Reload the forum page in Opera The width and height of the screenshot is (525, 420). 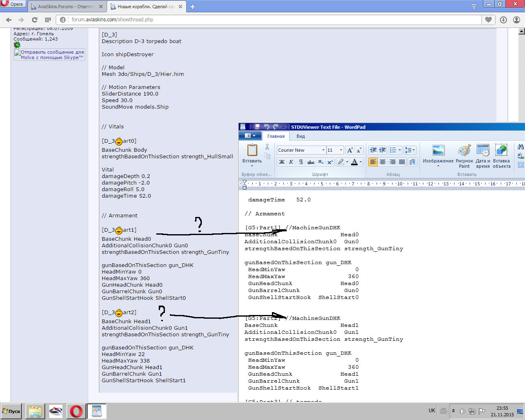click(34, 20)
